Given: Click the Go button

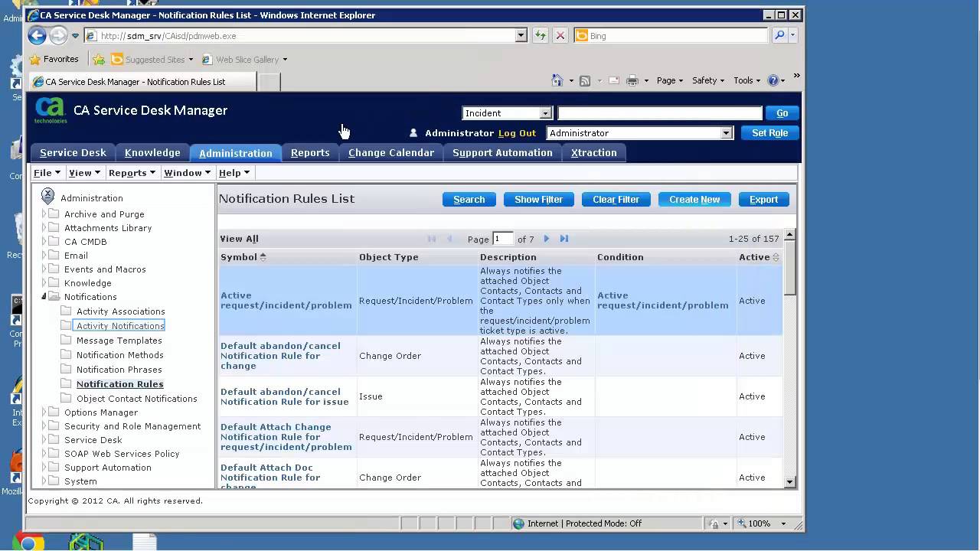Looking at the screenshot, I should (782, 113).
